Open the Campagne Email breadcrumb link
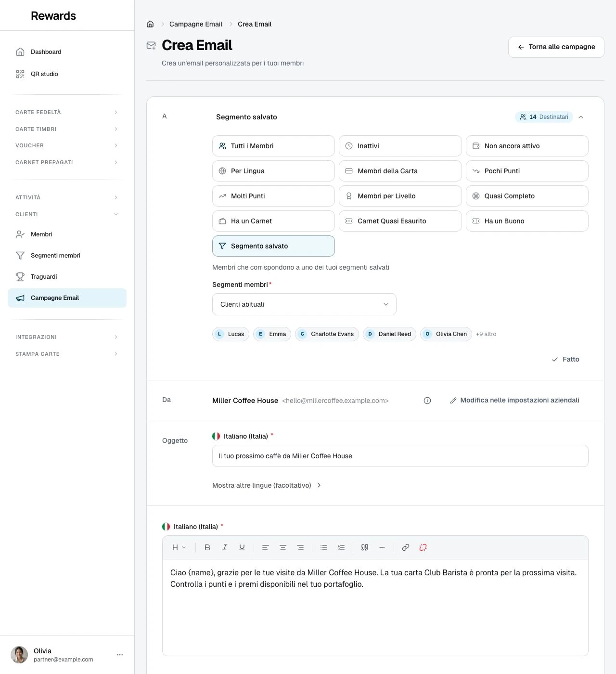This screenshot has height=674, width=616. [x=196, y=24]
